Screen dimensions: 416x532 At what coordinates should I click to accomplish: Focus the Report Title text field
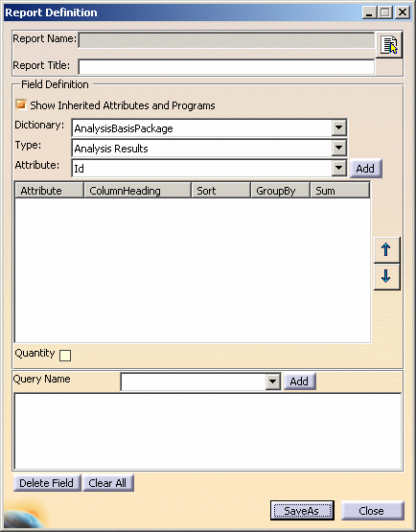(226, 66)
